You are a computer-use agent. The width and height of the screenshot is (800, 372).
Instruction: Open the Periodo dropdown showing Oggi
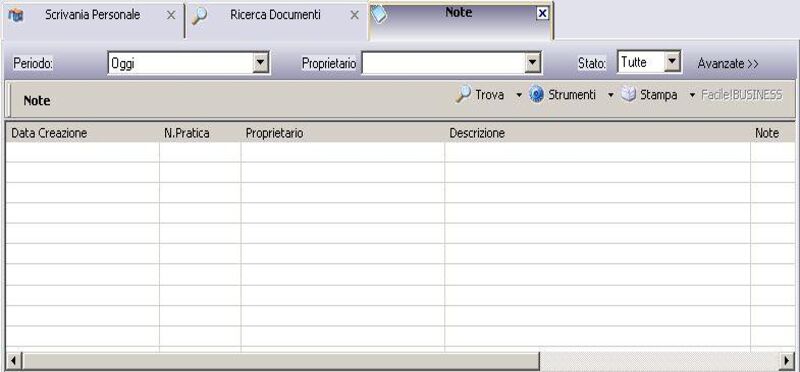tap(261, 63)
